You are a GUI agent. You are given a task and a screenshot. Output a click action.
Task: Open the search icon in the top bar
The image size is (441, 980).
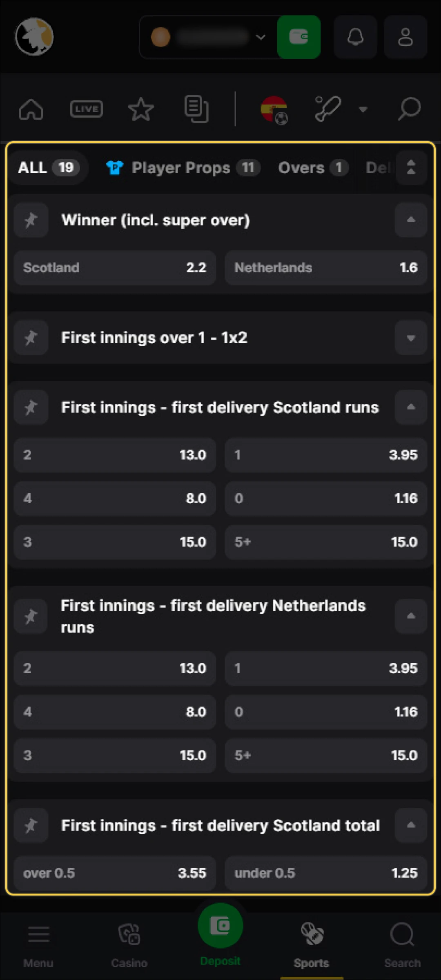pyautogui.click(x=408, y=109)
